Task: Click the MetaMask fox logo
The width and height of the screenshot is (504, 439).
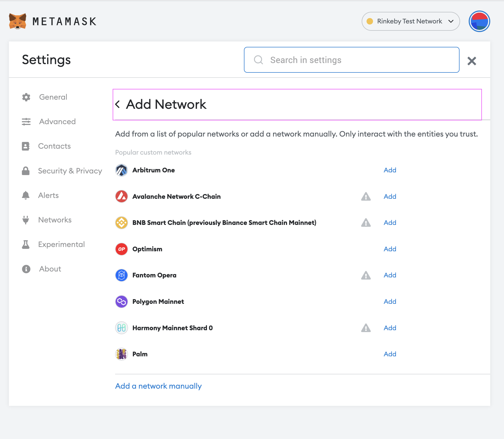Action: tap(18, 21)
